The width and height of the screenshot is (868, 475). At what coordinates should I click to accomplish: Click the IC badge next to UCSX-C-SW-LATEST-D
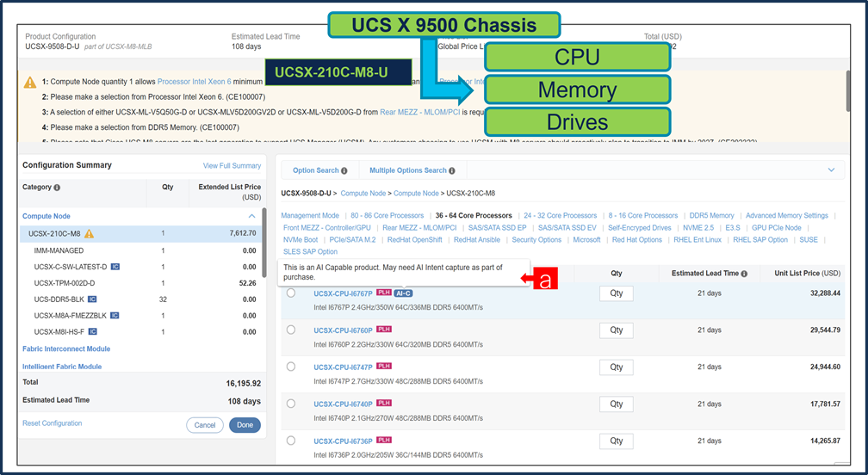coord(115,267)
